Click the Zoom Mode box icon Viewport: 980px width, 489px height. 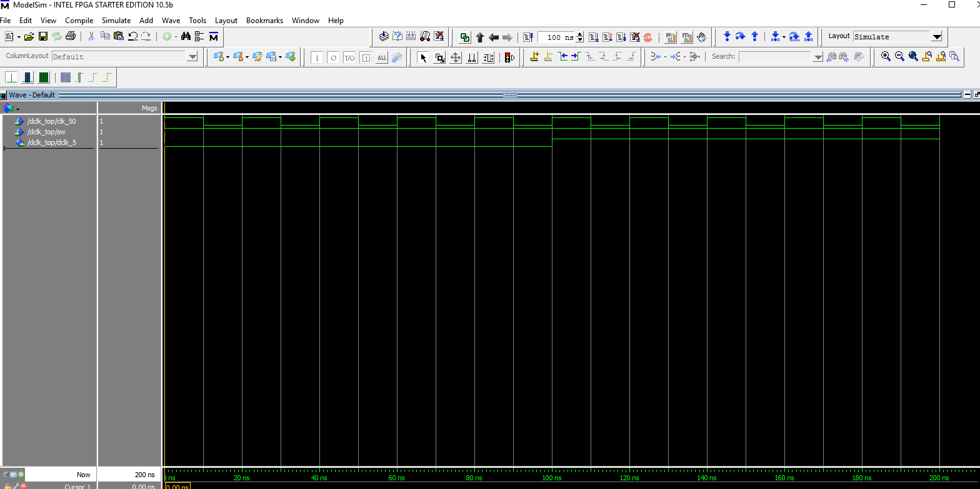439,57
